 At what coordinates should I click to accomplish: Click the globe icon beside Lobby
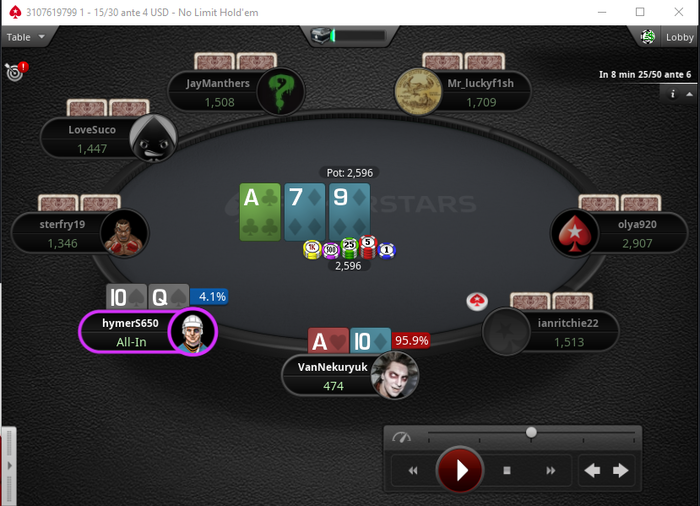(x=648, y=37)
